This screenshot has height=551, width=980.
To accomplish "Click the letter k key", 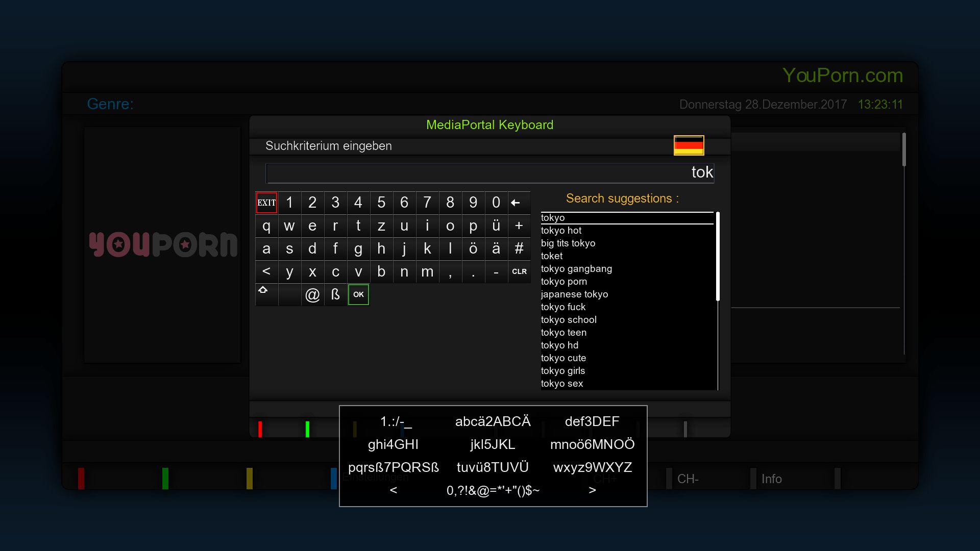I will (x=427, y=248).
